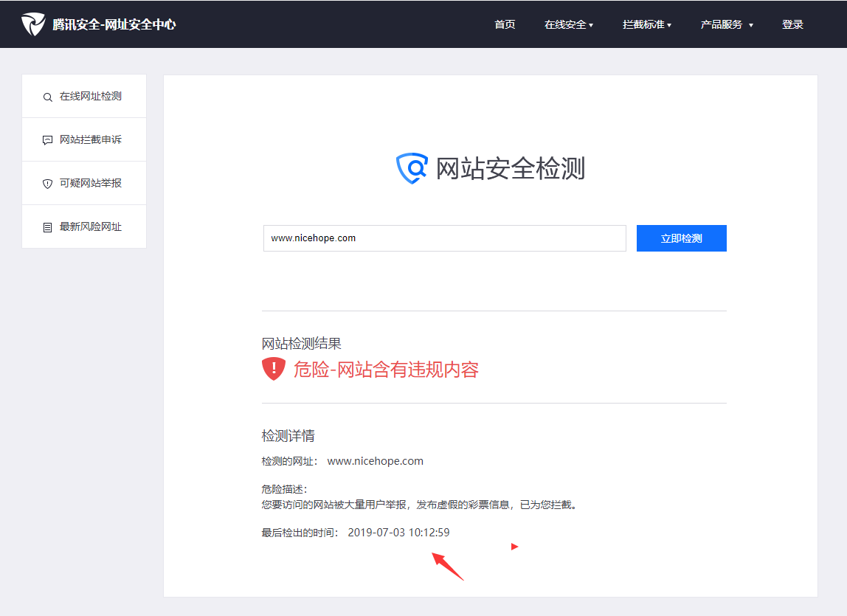This screenshot has width=847, height=616.
Task: Select 最新风险网址 in the sidebar
Action: tap(84, 226)
